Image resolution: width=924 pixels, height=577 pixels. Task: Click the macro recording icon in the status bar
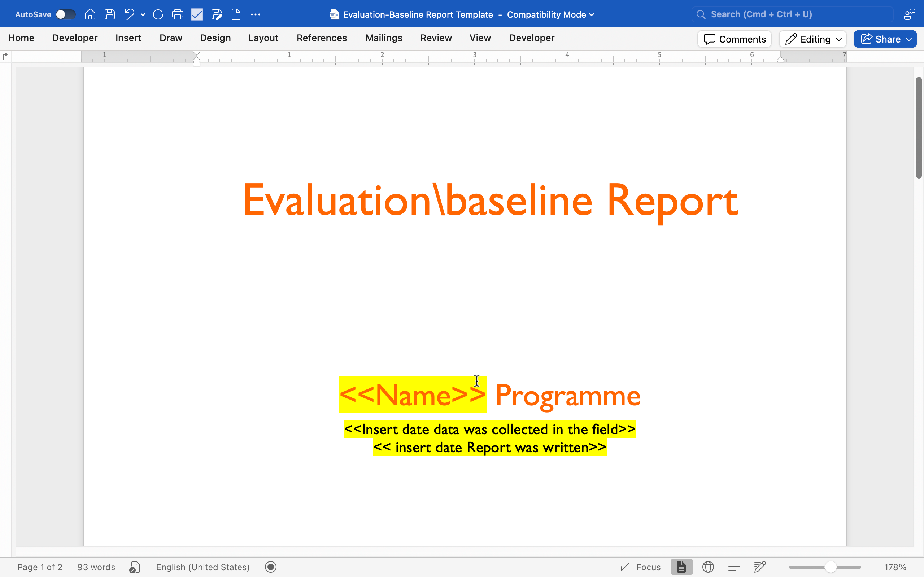click(271, 567)
